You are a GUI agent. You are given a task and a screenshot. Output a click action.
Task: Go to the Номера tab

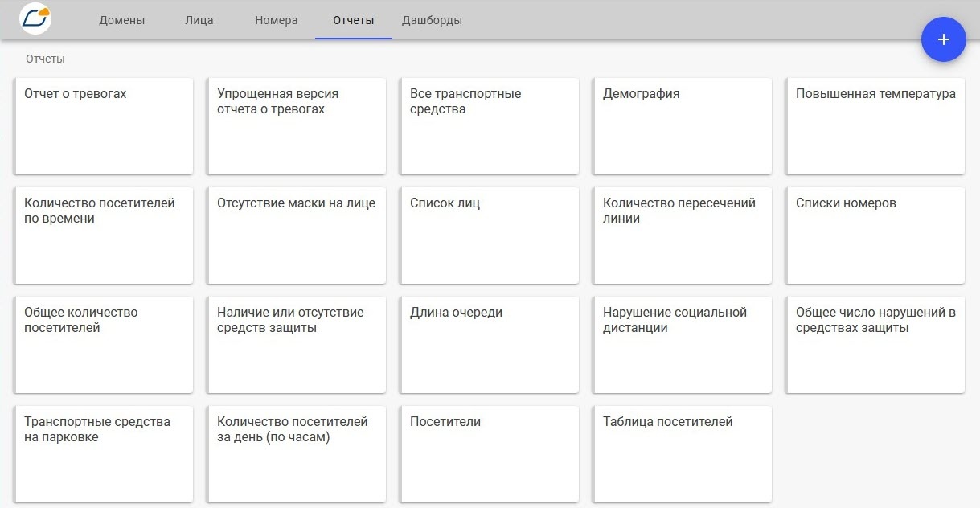tap(277, 20)
